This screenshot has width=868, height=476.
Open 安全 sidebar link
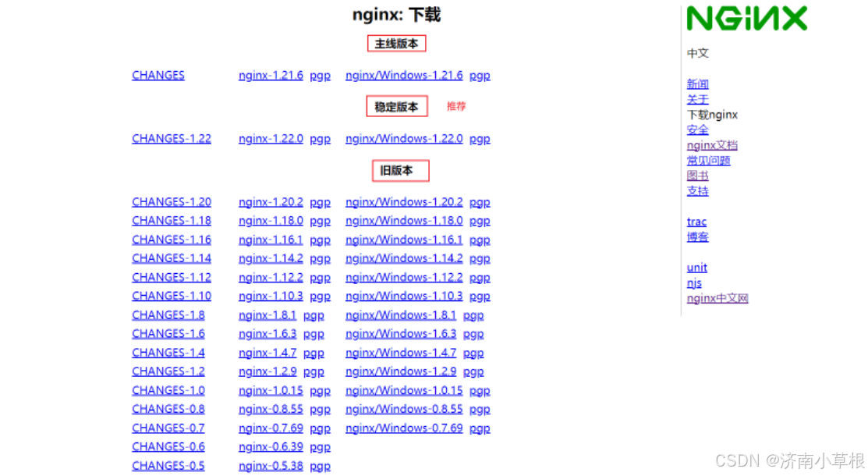697,130
